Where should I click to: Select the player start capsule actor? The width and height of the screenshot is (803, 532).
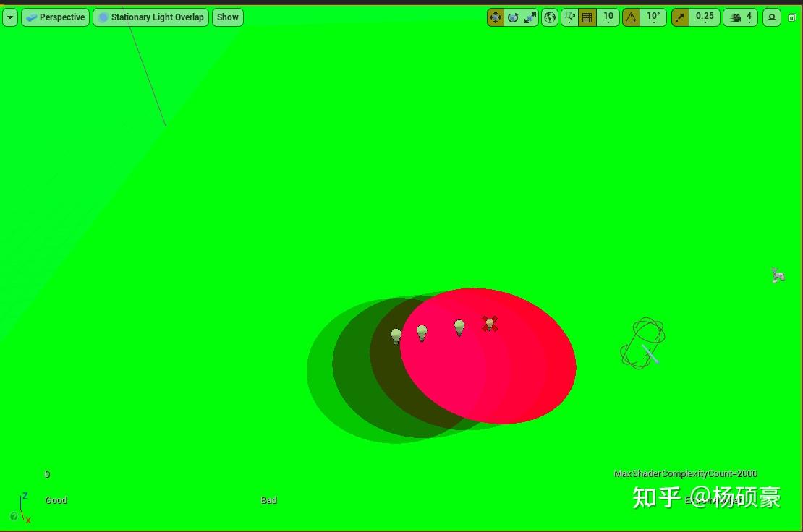(642, 343)
